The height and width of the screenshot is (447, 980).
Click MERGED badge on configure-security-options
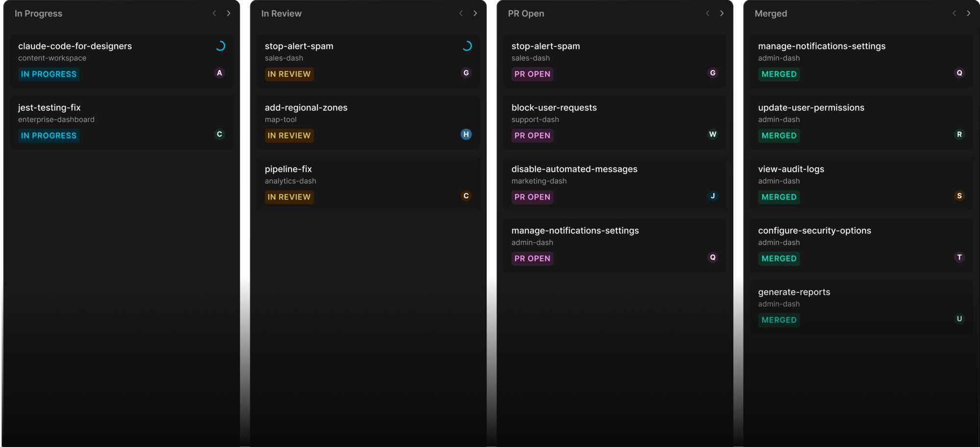click(779, 259)
